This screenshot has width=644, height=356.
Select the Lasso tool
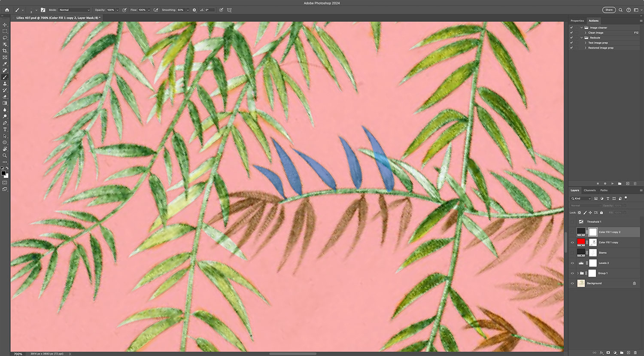pos(5,38)
